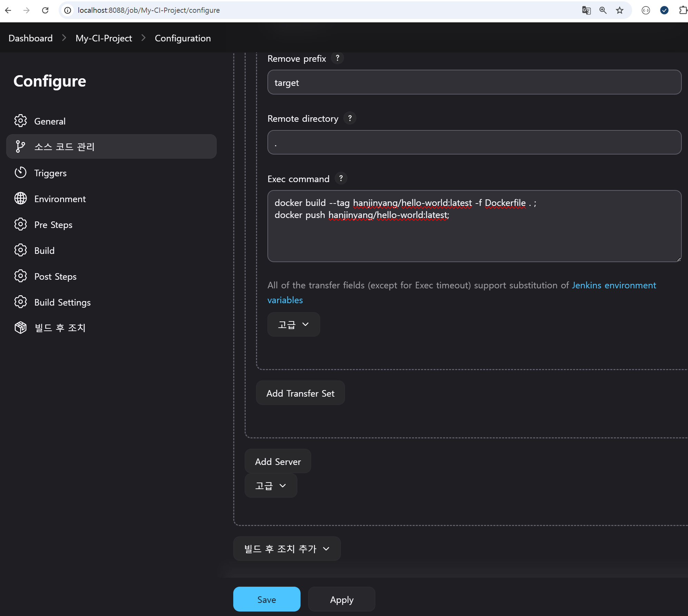Click the browser extensions puzzle icon
This screenshot has width=688, height=616.
pos(682,10)
